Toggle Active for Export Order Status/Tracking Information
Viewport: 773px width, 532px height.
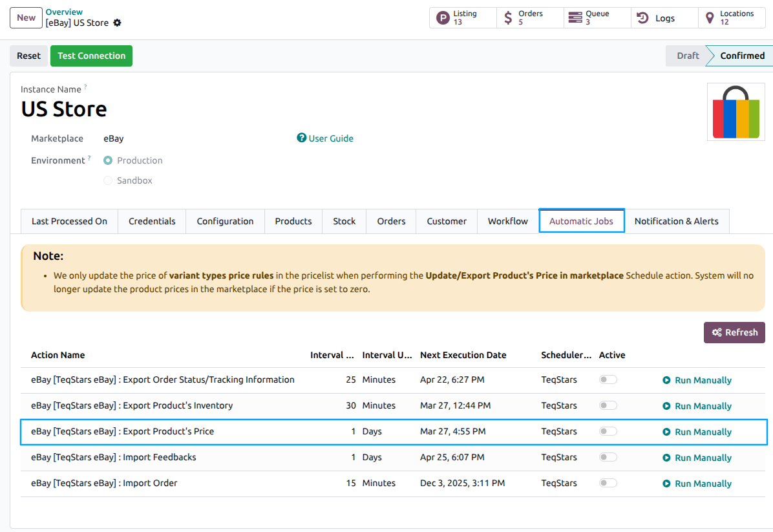tap(608, 379)
